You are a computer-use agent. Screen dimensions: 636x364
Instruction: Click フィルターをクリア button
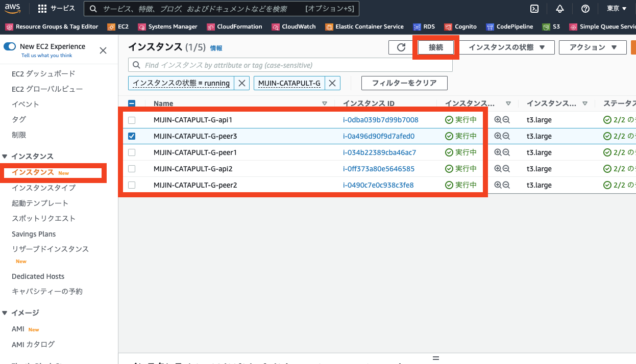(x=404, y=83)
